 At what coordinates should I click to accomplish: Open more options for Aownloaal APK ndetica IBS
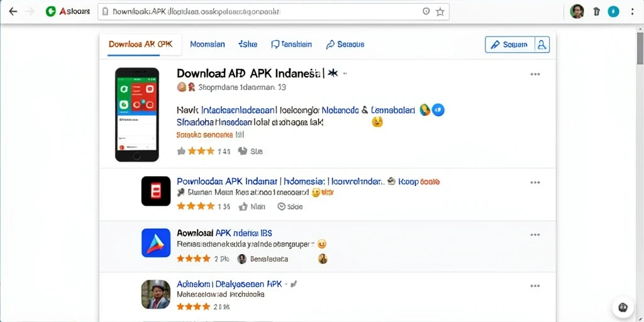[535, 235]
